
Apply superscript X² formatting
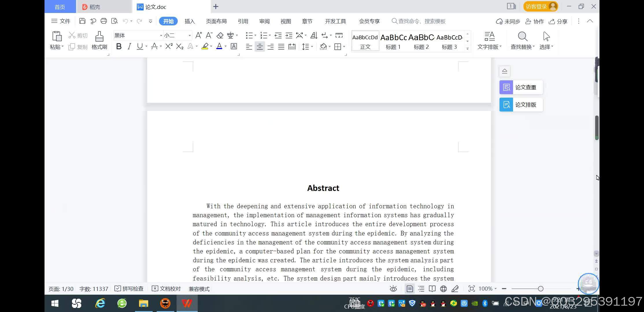tap(169, 46)
